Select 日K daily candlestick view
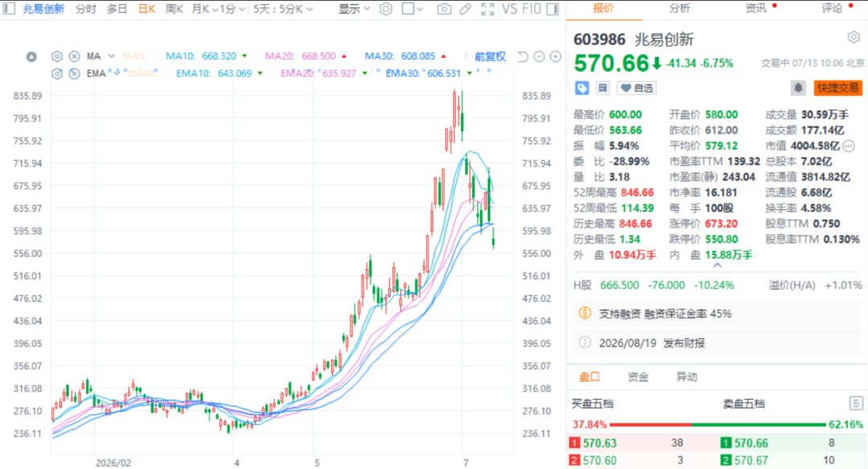Screen dimensions: 868x469 pos(147,9)
